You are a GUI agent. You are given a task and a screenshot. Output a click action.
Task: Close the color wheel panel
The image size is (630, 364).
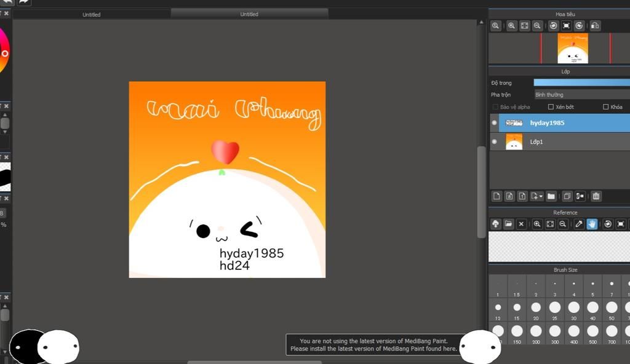[x=6, y=14]
